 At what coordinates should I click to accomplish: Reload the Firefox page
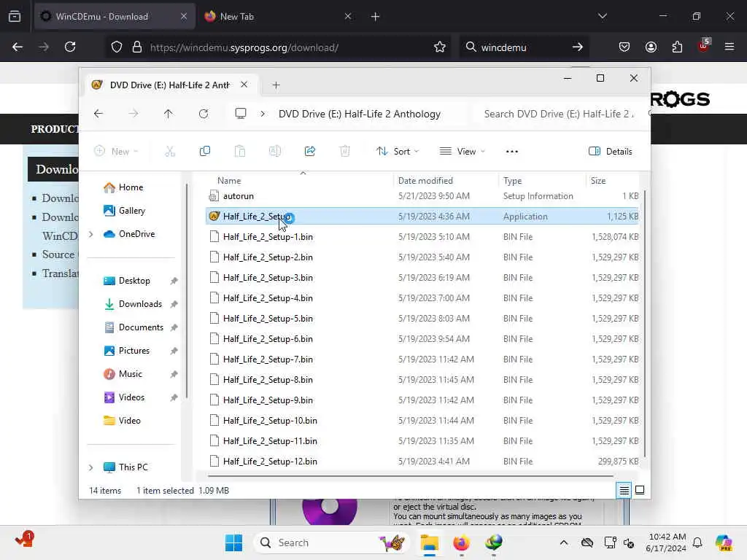pyautogui.click(x=70, y=47)
